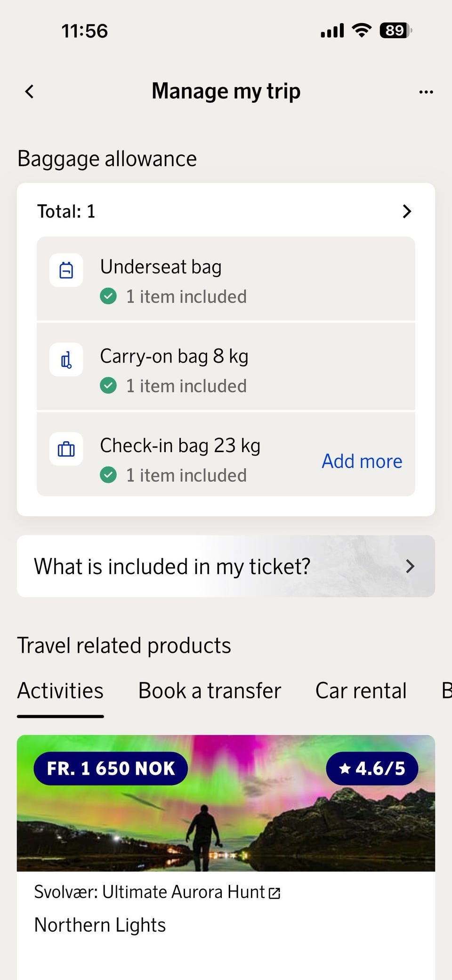
Task: Open the three-dot more options menu
Action: (x=426, y=92)
